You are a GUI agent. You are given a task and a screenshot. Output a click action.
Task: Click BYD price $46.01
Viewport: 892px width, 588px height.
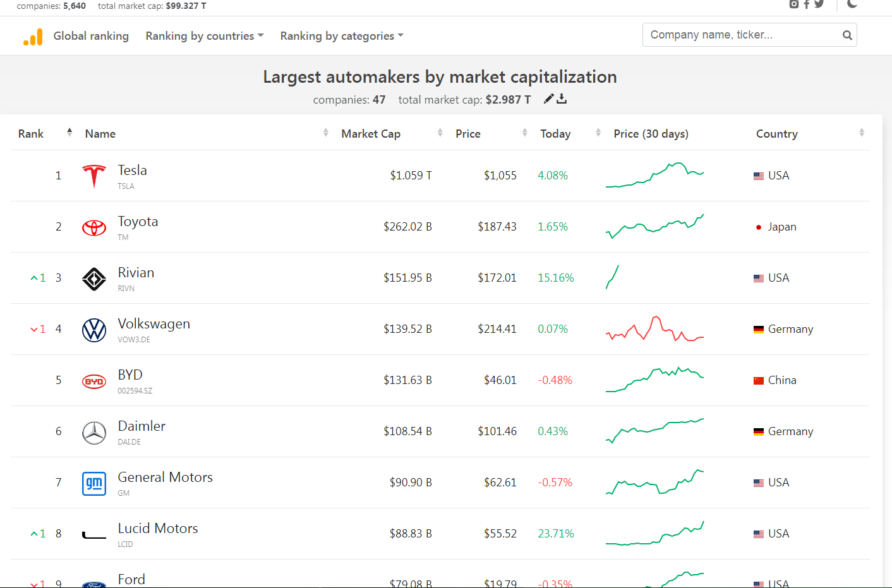pos(500,380)
